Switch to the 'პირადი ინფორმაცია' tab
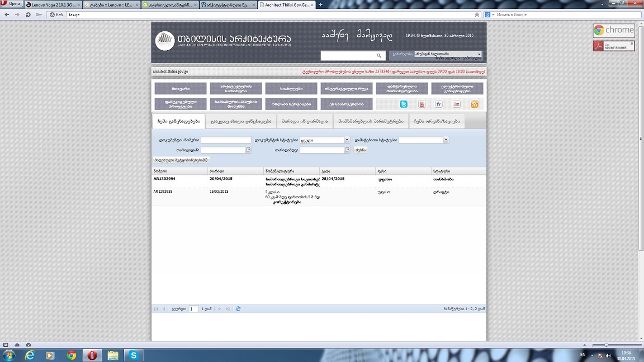This screenshot has width=644, height=362. [x=305, y=121]
